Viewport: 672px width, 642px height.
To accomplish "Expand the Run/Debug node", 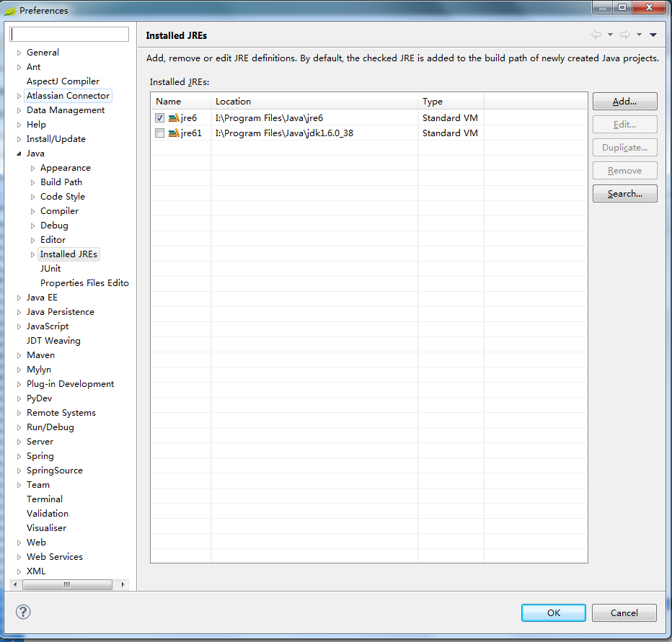I will point(19,427).
